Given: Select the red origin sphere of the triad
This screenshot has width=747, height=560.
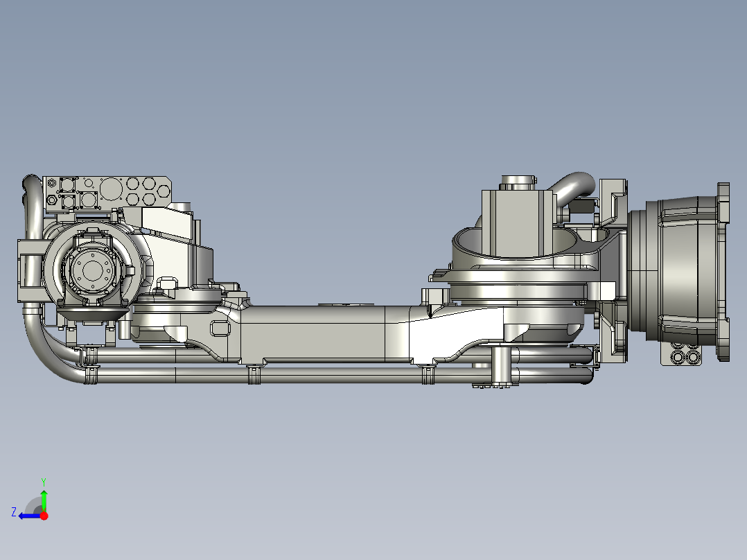Looking at the screenshot, I should pyautogui.click(x=43, y=514).
